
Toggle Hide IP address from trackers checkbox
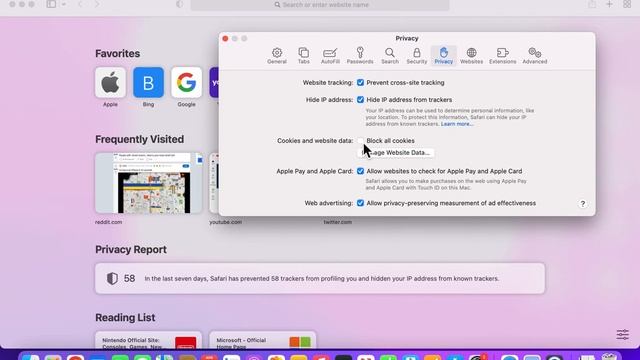[360, 100]
